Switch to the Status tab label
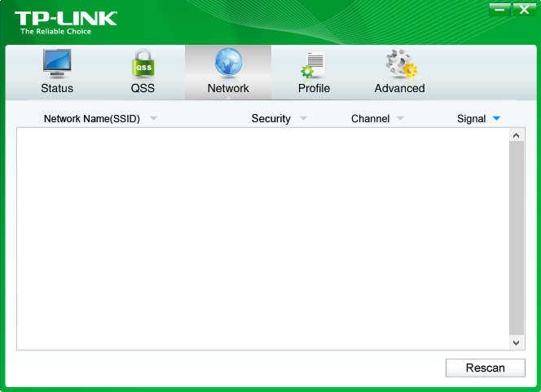Viewport: 541px width, 392px height. [x=57, y=88]
